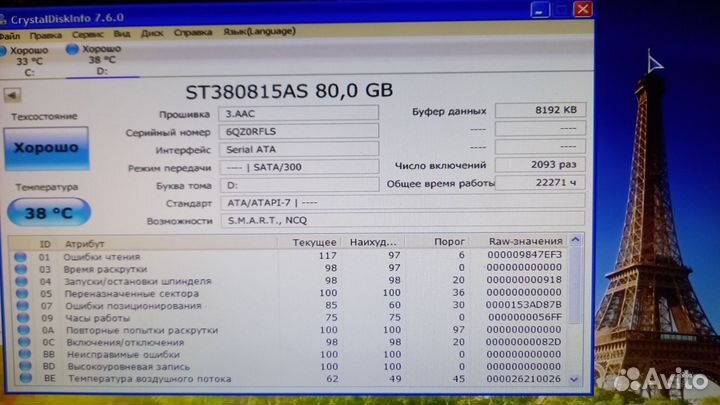This screenshot has width=720, height=405.
Task: Click the Хорошо health status button
Action: point(46,148)
